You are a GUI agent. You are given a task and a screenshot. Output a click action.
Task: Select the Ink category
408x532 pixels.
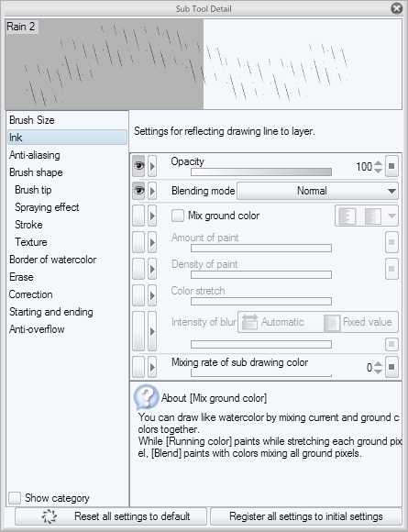(x=67, y=138)
